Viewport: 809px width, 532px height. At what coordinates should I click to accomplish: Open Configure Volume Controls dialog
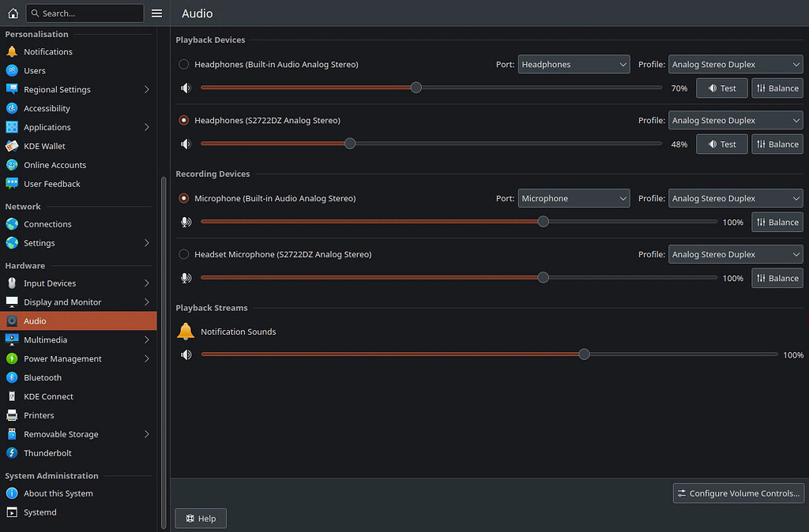(738, 493)
